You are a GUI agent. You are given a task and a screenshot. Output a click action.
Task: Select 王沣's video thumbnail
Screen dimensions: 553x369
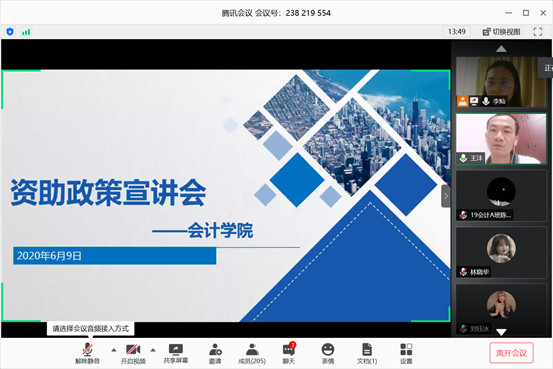(x=501, y=139)
